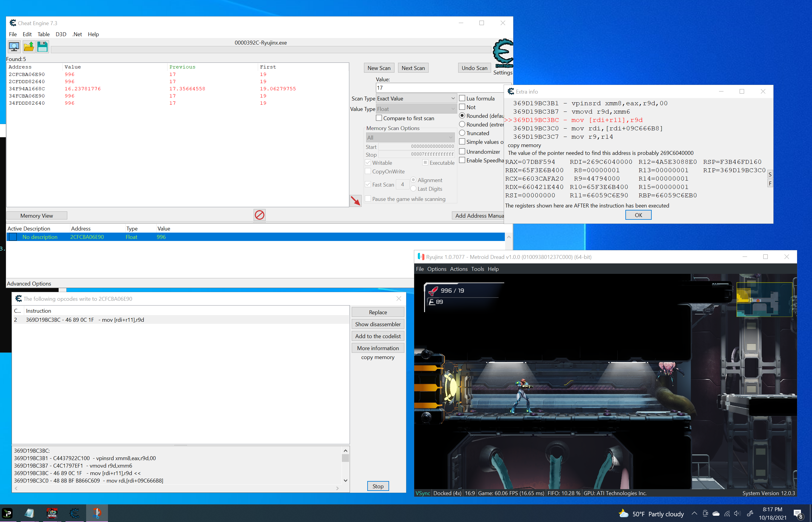
Task: Show hidden system tray icons
Action: tap(694, 514)
